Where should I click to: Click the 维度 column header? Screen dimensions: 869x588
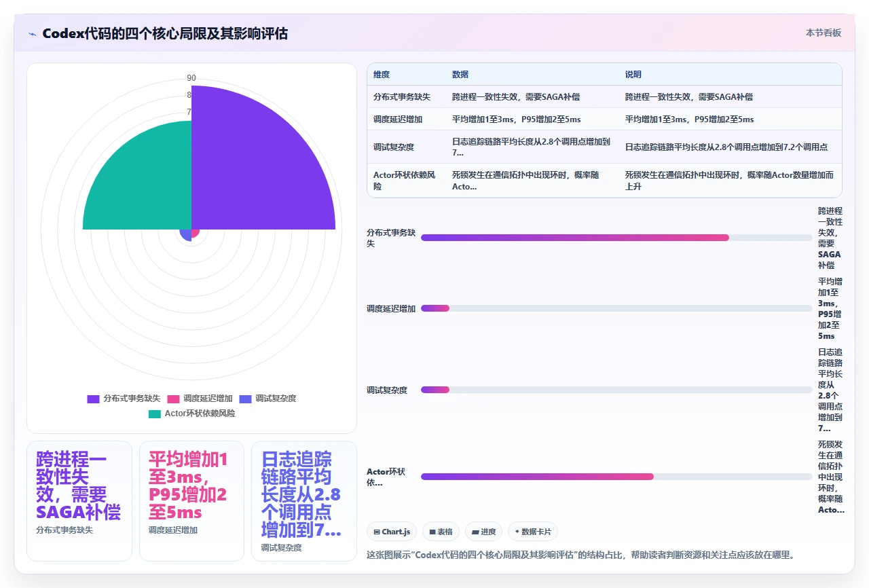[382, 75]
